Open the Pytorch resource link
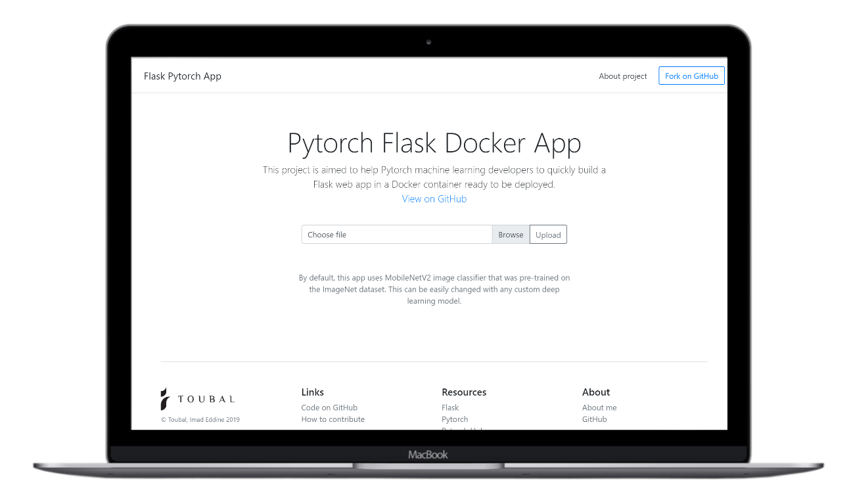The image size is (849, 504). tap(455, 419)
